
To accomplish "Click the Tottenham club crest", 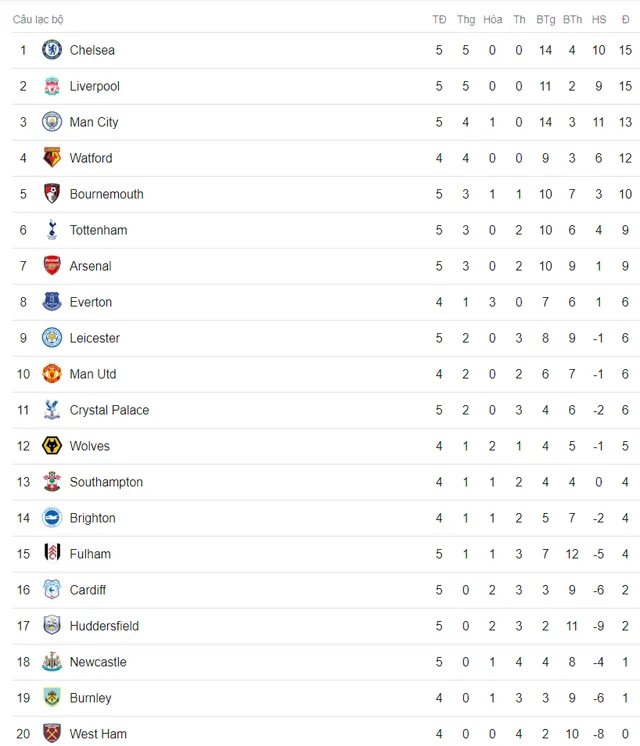I will click(x=52, y=230).
